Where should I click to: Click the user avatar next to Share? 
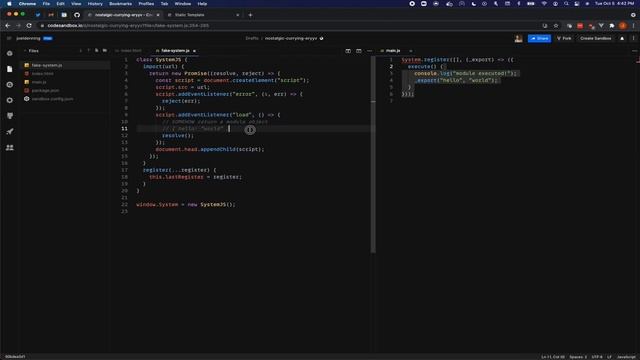pyautogui.click(x=518, y=38)
